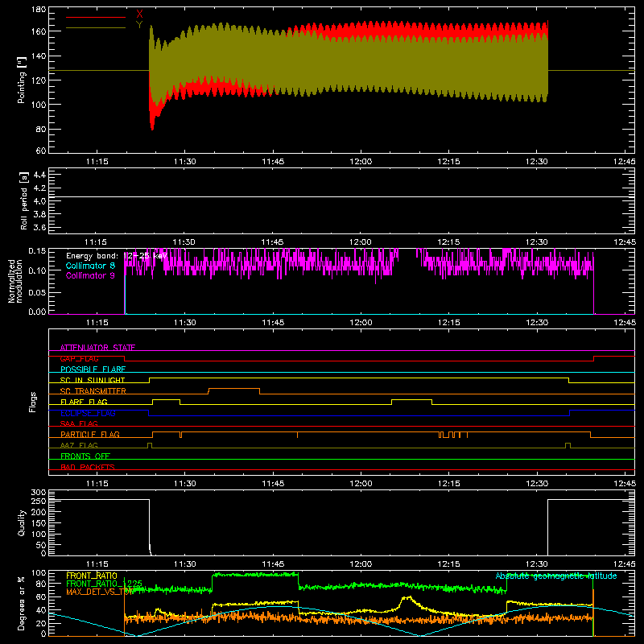Click the ATTENUATOR_STATE flag label
Image resolution: width=644 pixels, height=644 pixels.
coord(97,348)
